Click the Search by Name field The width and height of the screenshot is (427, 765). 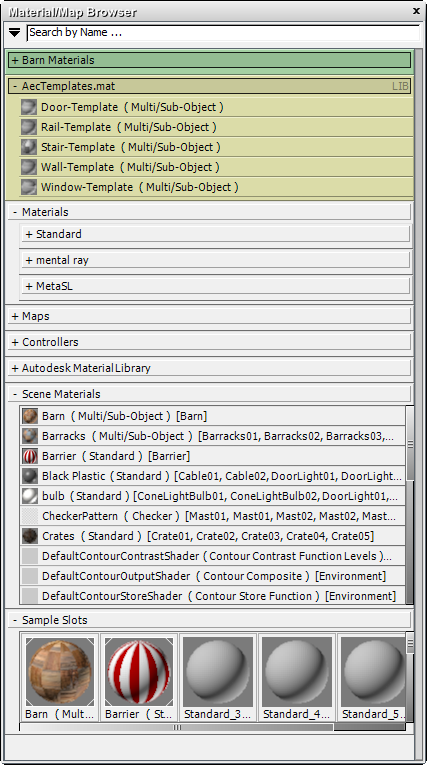224,33
